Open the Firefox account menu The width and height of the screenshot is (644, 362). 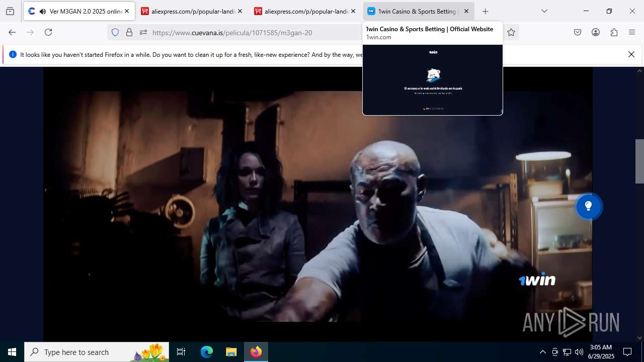(x=596, y=32)
